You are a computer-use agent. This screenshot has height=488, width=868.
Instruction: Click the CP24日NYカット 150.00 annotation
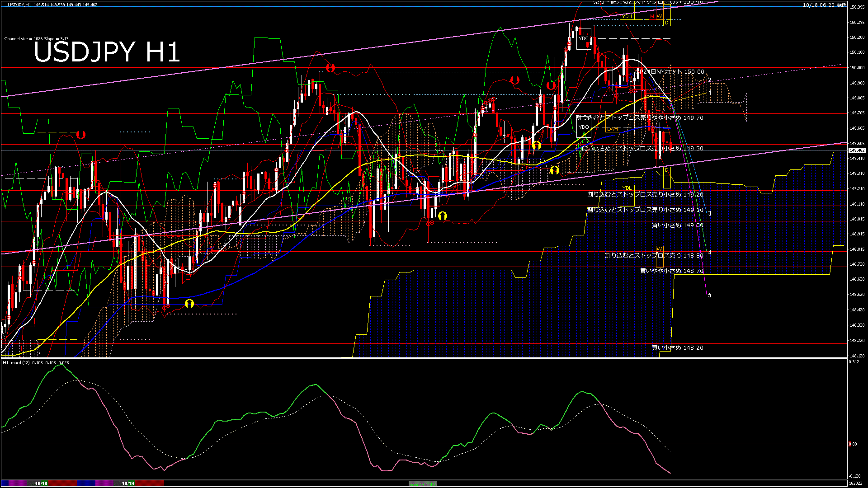point(670,72)
